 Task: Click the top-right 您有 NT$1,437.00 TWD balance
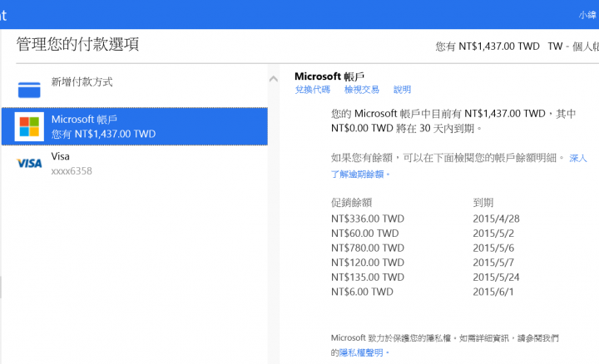tap(488, 47)
